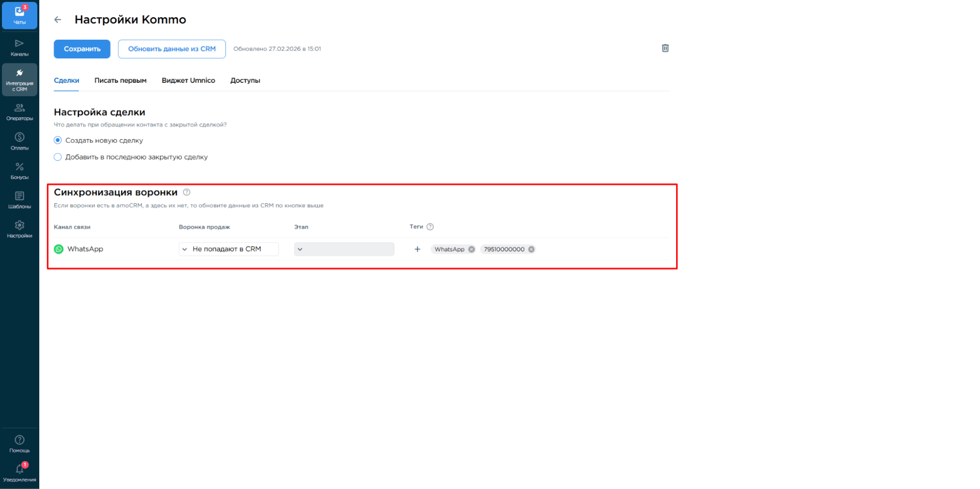Image resolution: width=980 pixels, height=489 pixels.
Task: Click the trash delete integration icon
Action: 665,48
